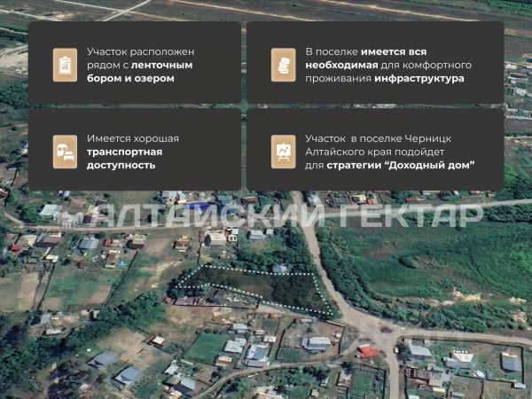Click the text 'В поселке имеется вся'
532x399 pixels.
[x=366, y=52]
